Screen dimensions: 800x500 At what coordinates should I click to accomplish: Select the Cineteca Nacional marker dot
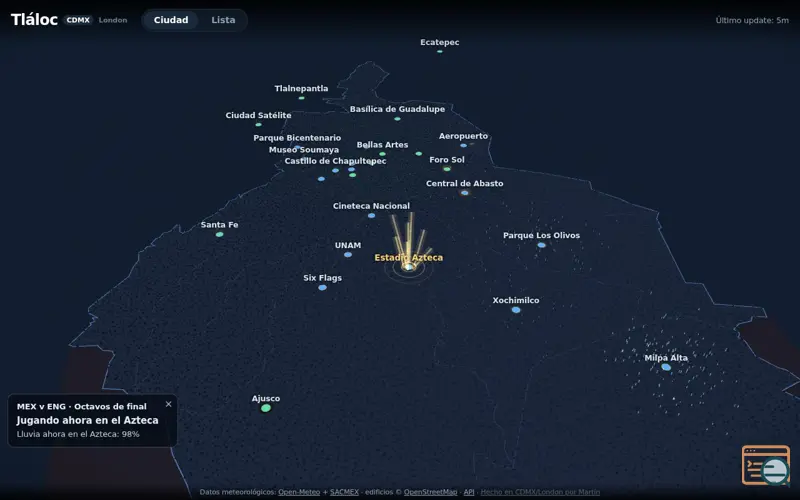point(371,216)
